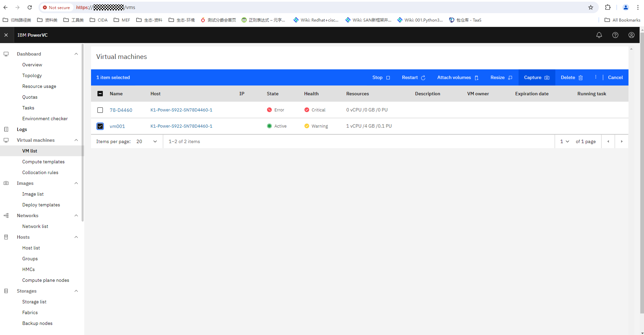
Task: Select Environment checker
Action: 45,119
